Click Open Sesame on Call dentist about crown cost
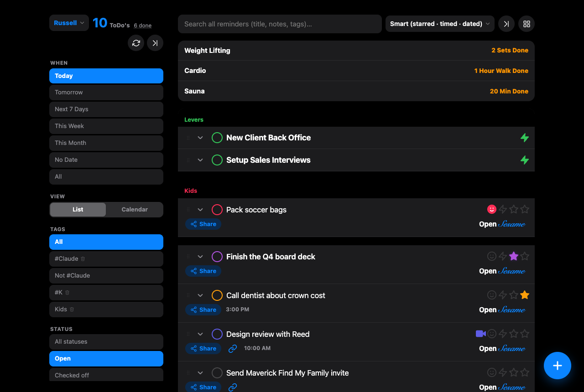Image resolution: width=584 pixels, height=392 pixels. (x=502, y=310)
